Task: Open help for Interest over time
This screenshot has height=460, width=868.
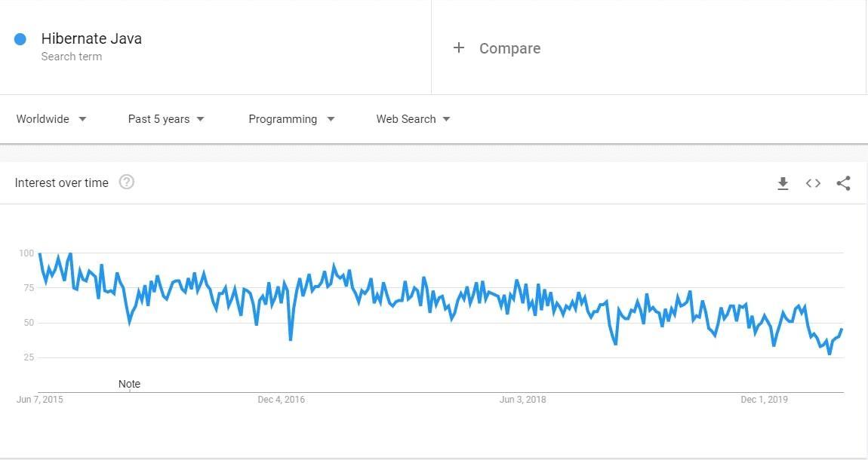Action: click(x=127, y=182)
